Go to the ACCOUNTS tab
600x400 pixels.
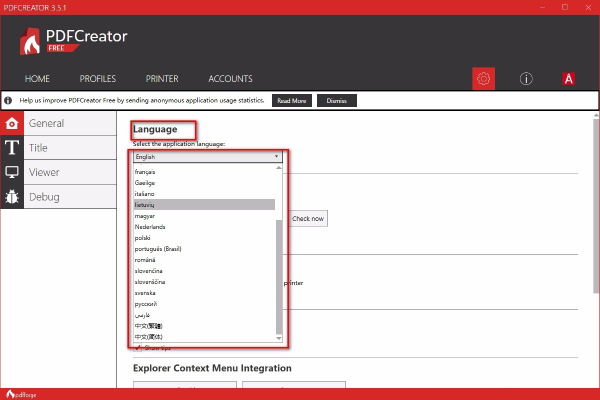click(x=230, y=79)
